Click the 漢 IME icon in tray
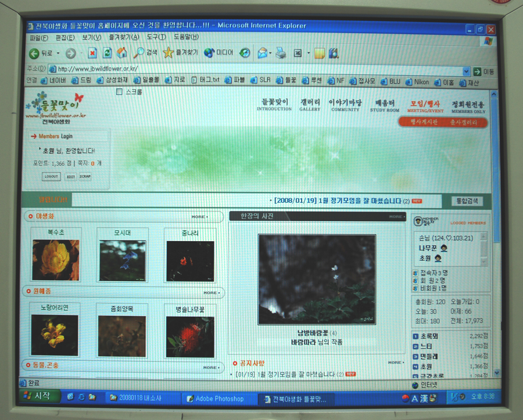Screen dimensions: 523x420 coord(424,399)
